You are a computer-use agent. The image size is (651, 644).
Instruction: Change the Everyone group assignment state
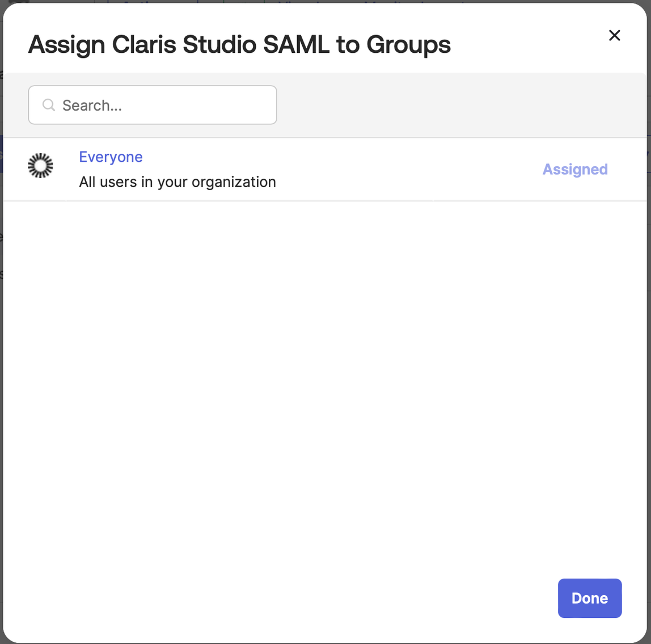click(575, 169)
